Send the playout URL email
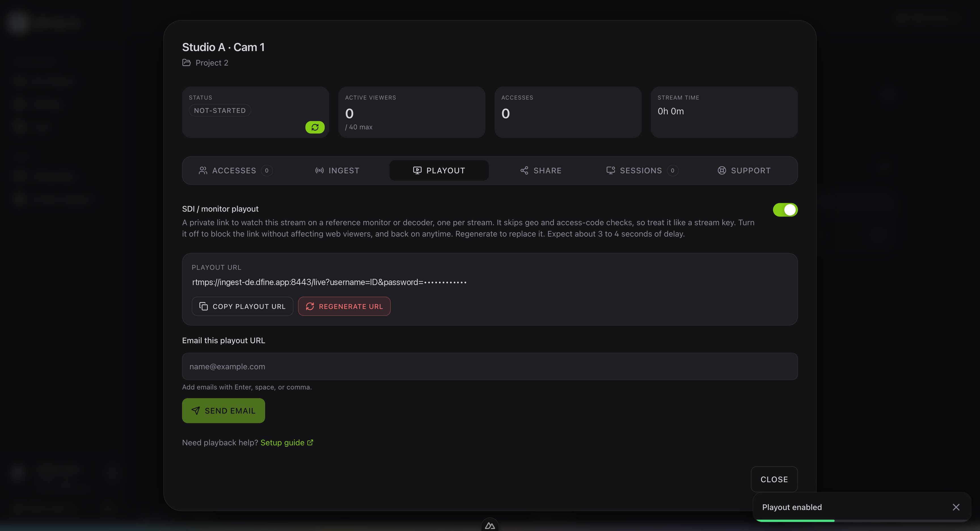980x531 pixels. coord(223,411)
